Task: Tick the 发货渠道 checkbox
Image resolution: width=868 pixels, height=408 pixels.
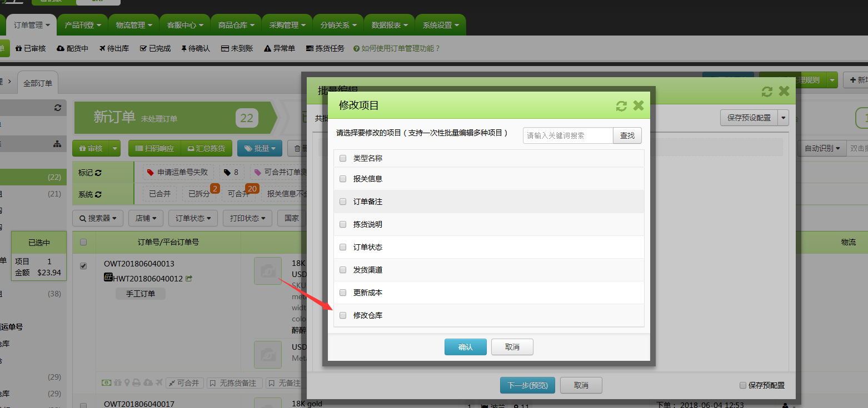Action: pyautogui.click(x=343, y=270)
